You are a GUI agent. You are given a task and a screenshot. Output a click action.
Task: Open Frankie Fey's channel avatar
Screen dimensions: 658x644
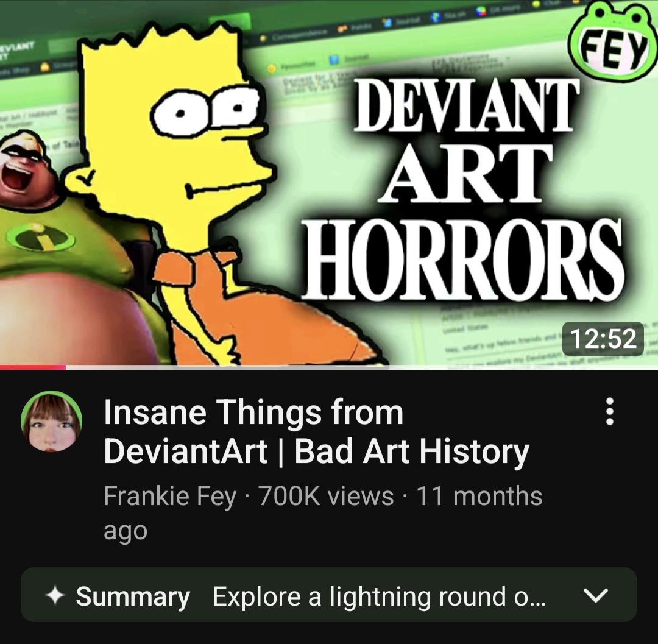52,422
